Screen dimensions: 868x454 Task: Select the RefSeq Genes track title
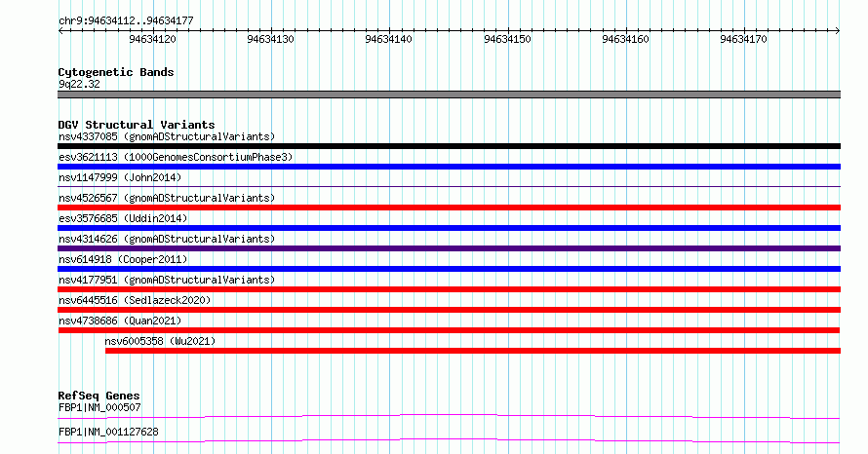tap(99, 396)
